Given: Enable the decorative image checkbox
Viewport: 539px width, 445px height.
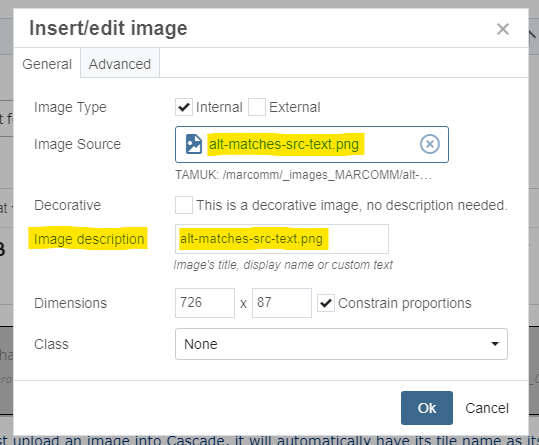Looking at the screenshot, I should pyautogui.click(x=184, y=205).
